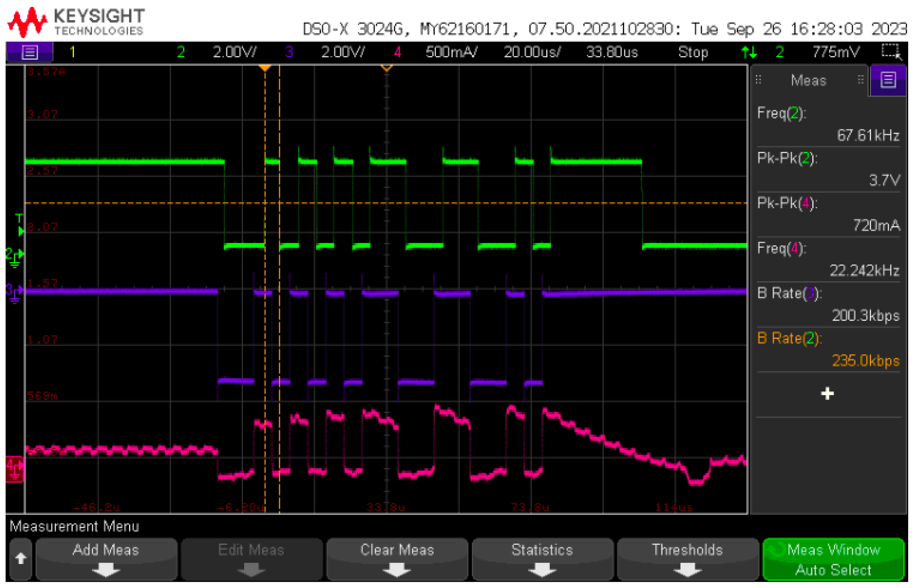915x588 pixels.
Task: Open the Statistics menu
Action: pyautogui.click(x=542, y=559)
